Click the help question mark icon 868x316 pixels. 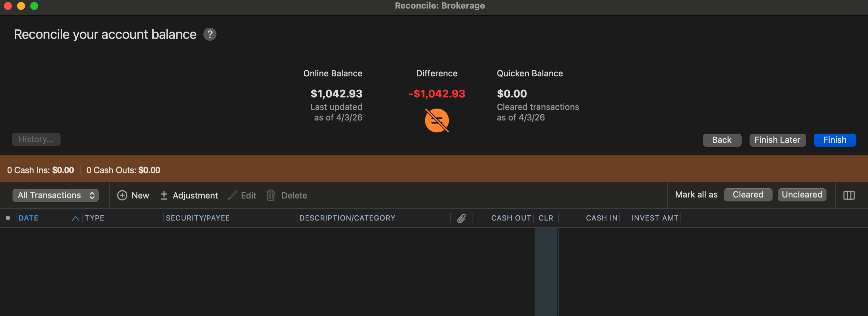coord(210,35)
